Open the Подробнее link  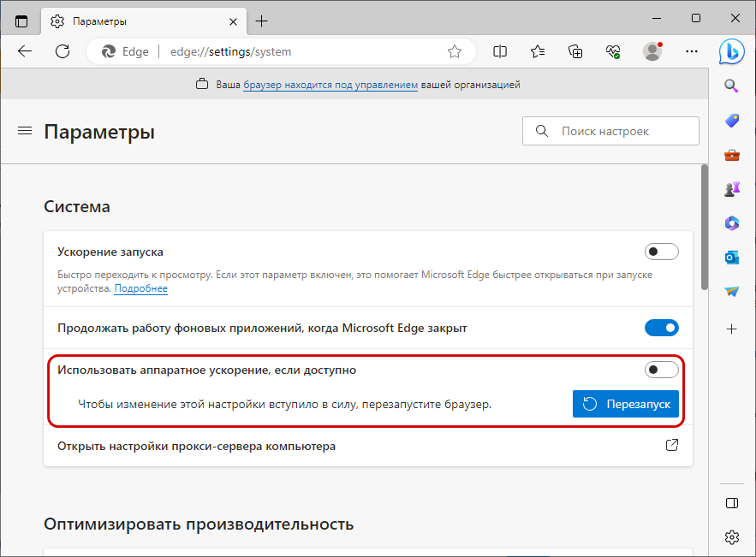tap(140, 288)
